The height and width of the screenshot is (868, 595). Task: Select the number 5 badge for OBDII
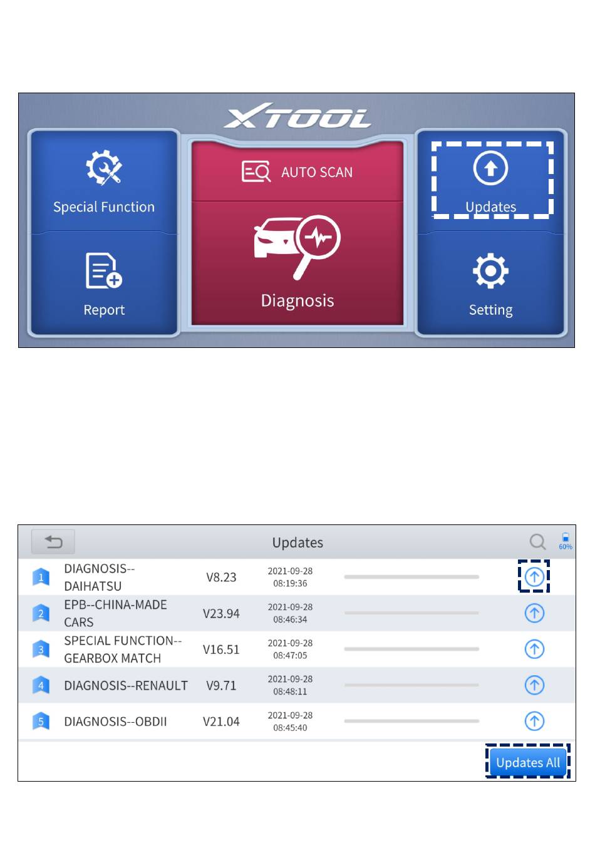click(x=41, y=721)
